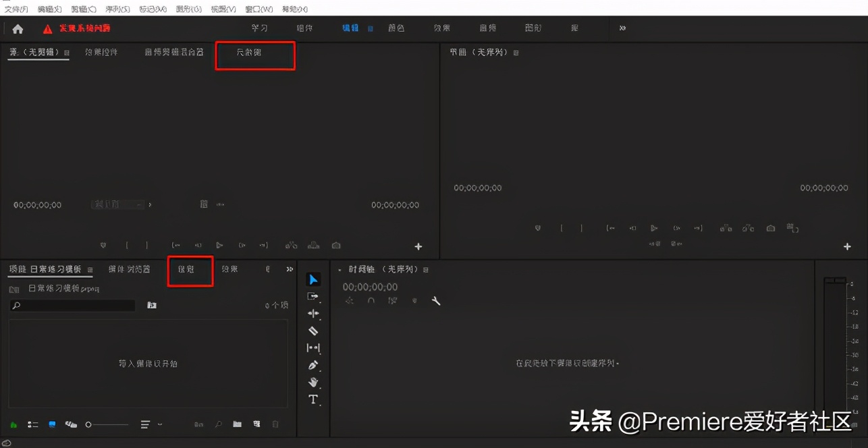The height and width of the screenshot is (448, 868).
Task: Switch to the 颜色 (Color) workspace tab
Action: click(397, 28)
